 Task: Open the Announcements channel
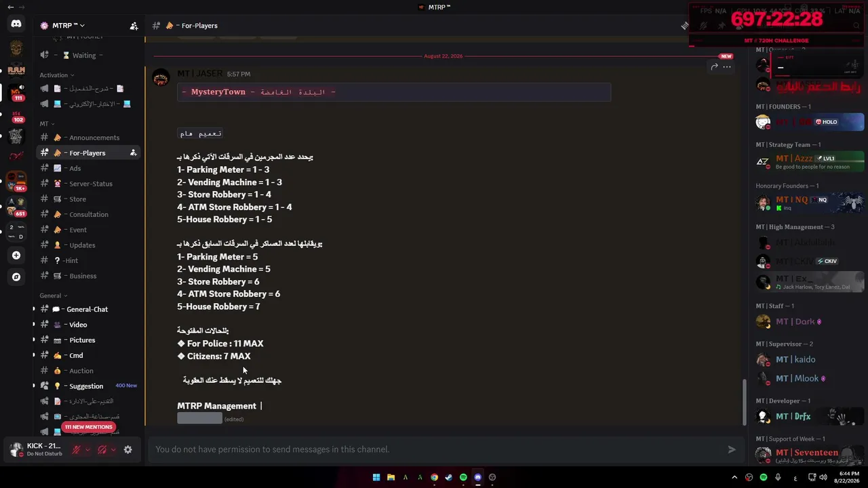(x=89, y=138)
